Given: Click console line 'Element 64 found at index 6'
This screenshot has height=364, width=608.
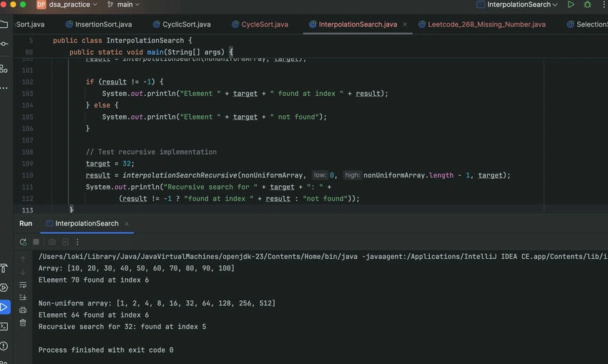Looking at the screenshot, I should [94, 315].
